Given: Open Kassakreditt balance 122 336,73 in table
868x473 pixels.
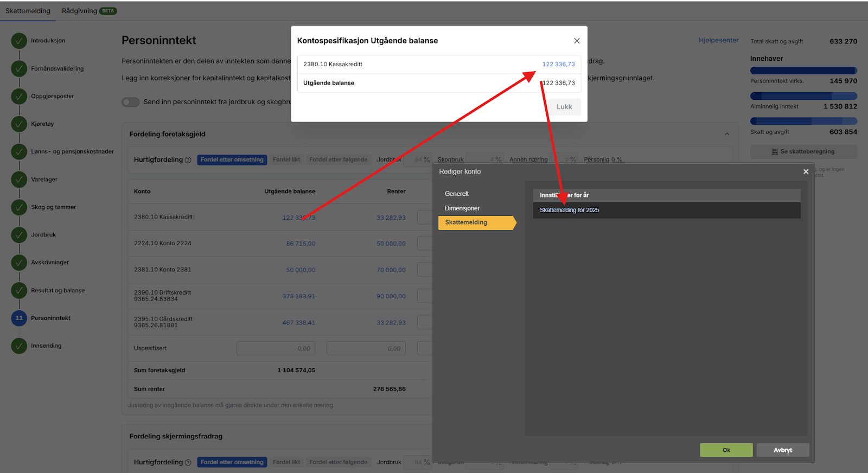Looking at the screenshot, I should point(298,218).
